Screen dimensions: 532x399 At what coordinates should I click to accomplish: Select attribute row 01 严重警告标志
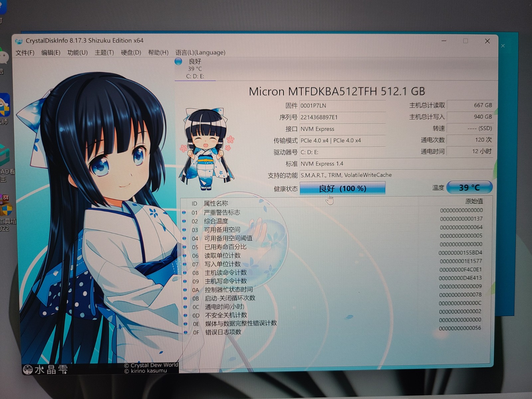point(332,212)
